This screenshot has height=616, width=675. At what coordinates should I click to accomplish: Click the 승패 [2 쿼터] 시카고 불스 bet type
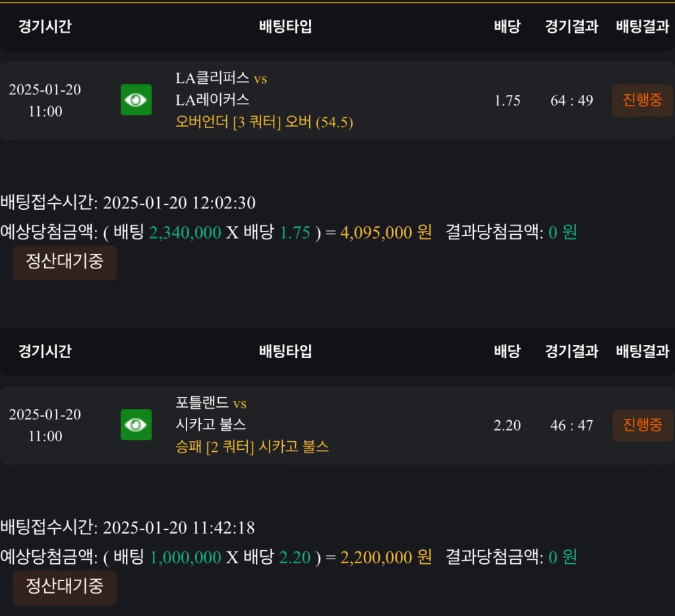252,447
